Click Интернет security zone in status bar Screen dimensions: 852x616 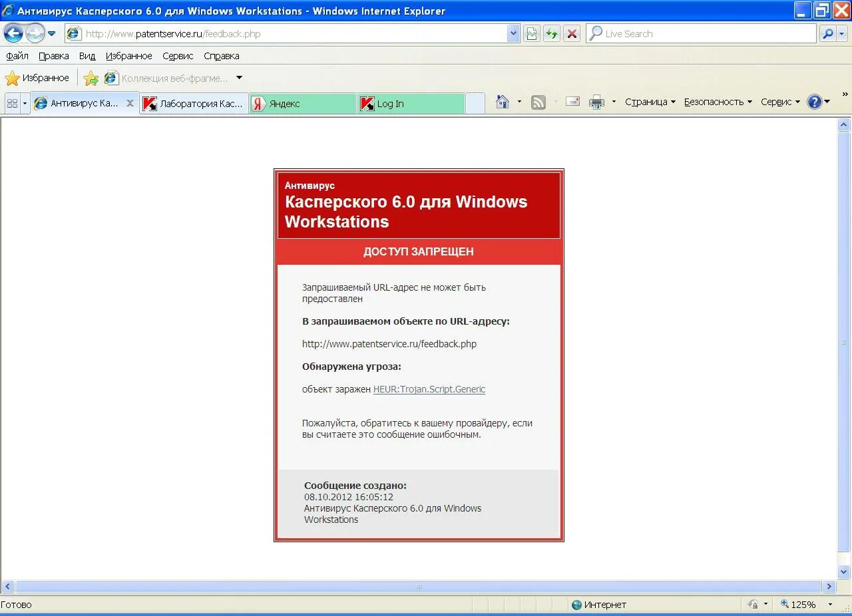(x=598, y=605)
